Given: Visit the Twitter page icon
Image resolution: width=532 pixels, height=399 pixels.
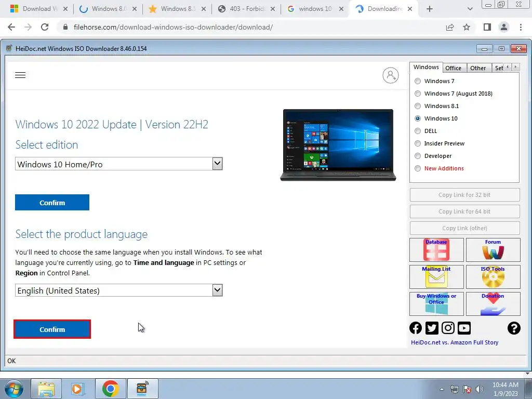Looking at the screenshot, I should click(x=432, y=328).
